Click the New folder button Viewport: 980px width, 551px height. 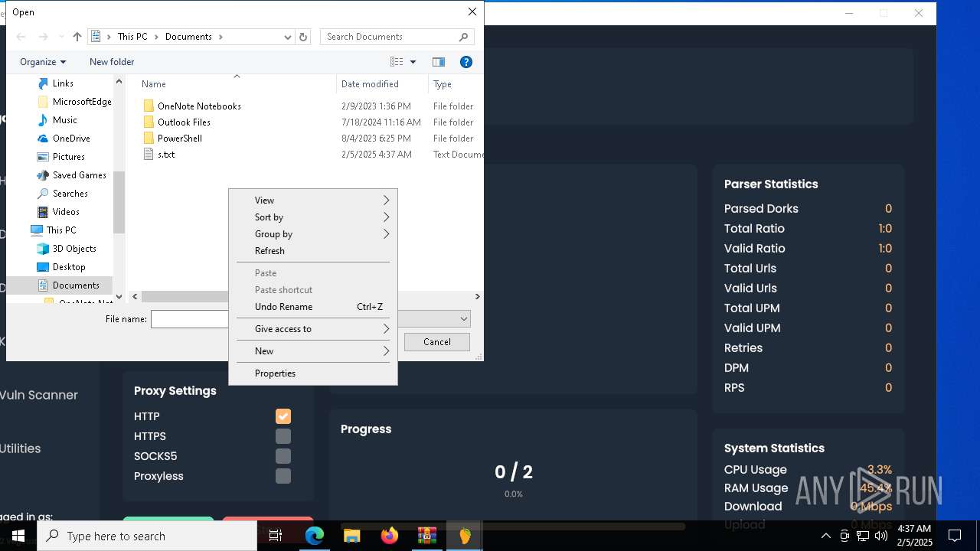[112, 62]
